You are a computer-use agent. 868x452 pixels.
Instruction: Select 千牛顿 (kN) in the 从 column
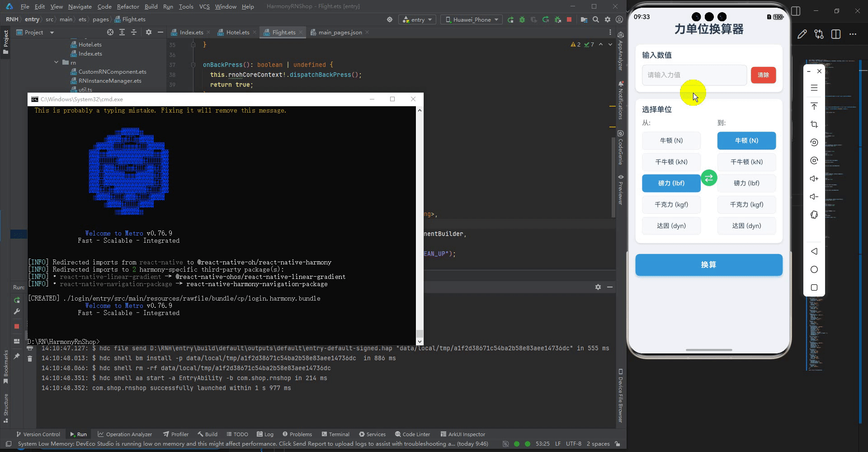tap(671, 162)
